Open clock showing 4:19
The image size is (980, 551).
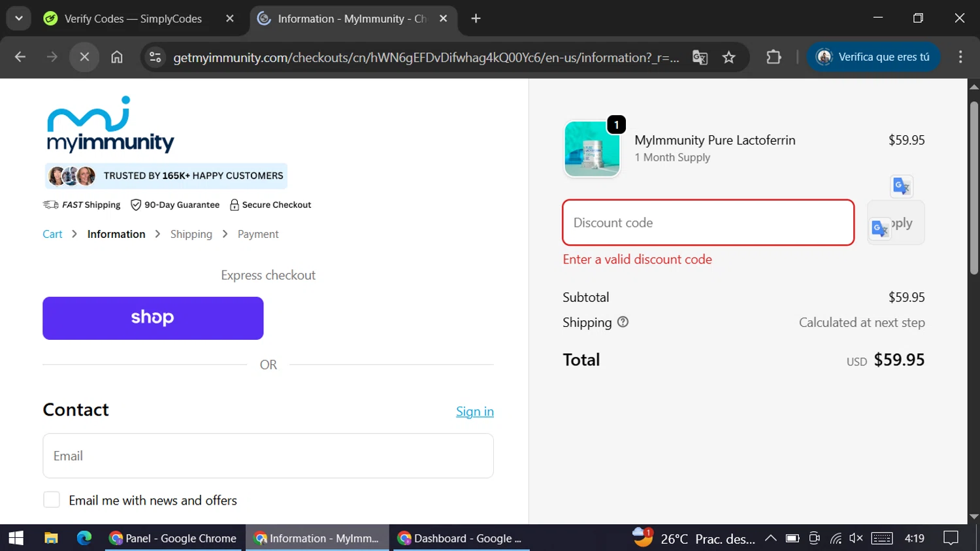pos(915,538)
